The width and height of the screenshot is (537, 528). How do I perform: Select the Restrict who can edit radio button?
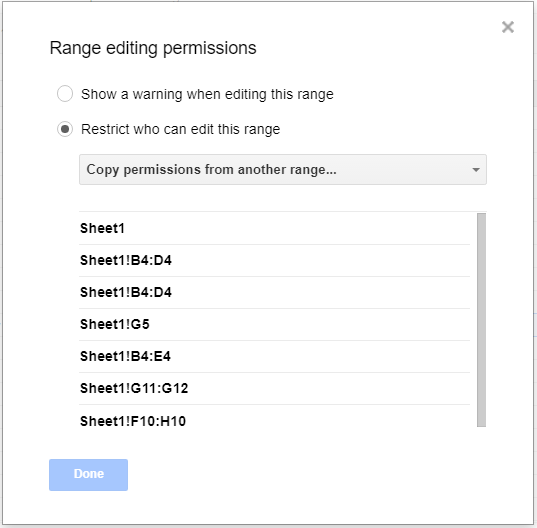[65, 129]
